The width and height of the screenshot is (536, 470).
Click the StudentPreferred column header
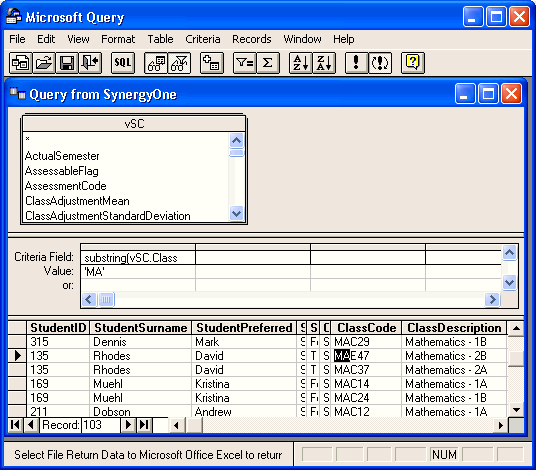[244, 328]
